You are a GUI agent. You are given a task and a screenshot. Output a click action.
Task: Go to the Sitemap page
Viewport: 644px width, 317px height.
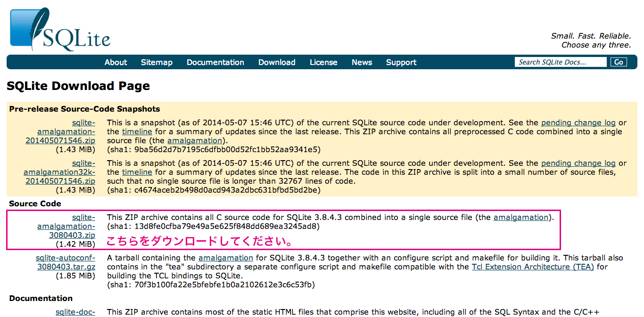click(x=157, y=62)
